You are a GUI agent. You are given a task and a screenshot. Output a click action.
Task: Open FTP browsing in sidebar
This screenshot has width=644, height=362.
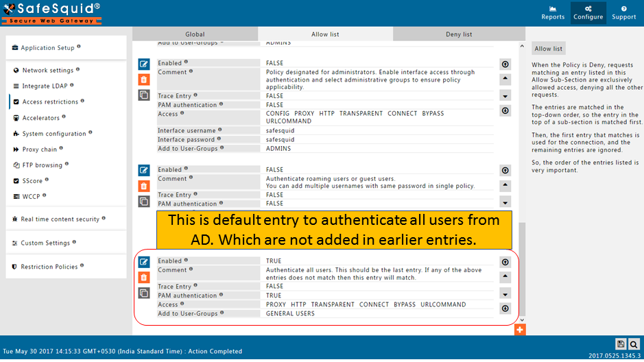(x=42, y=165)
